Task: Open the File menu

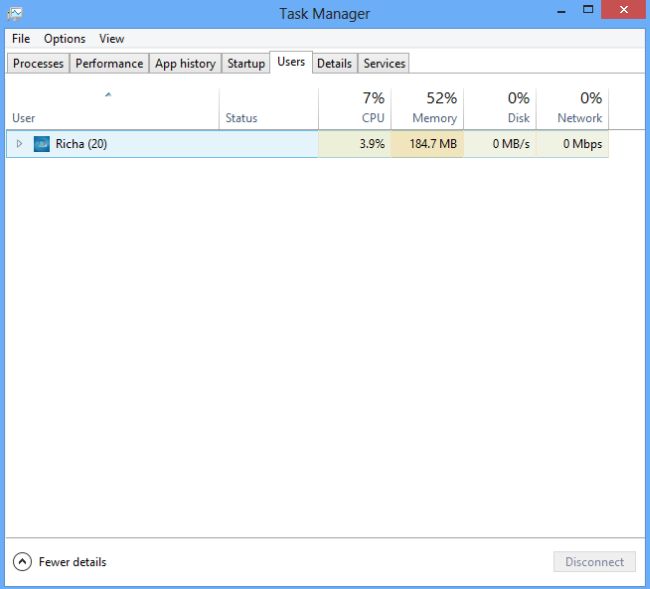Action: pyautogui.click(x=21, y=39)
